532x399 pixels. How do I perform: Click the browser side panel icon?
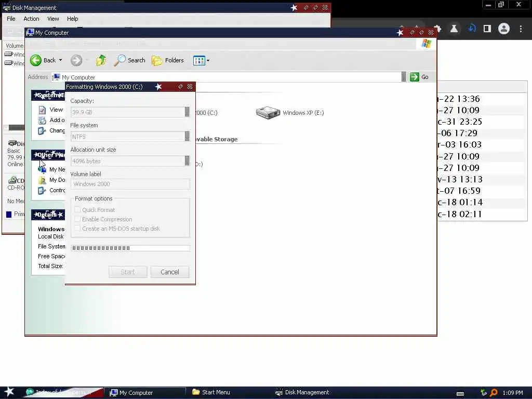(487, 29)
